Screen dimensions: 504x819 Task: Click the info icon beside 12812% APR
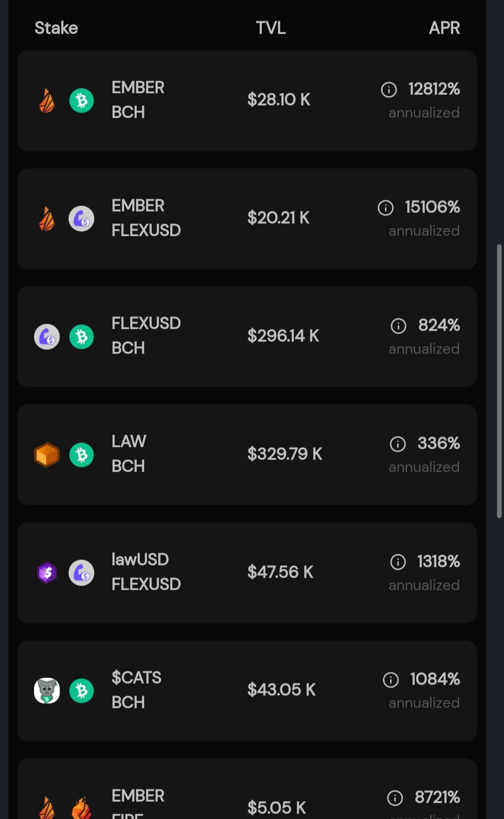point(389,89)
